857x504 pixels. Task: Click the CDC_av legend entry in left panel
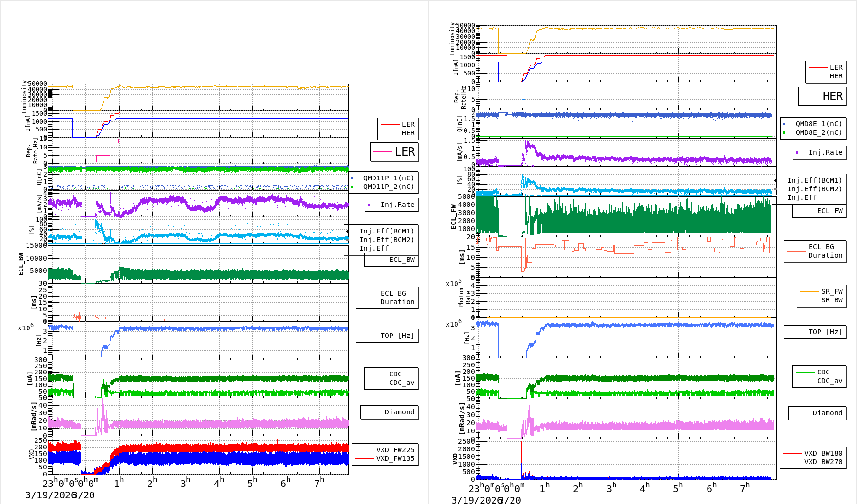[401, 383]
